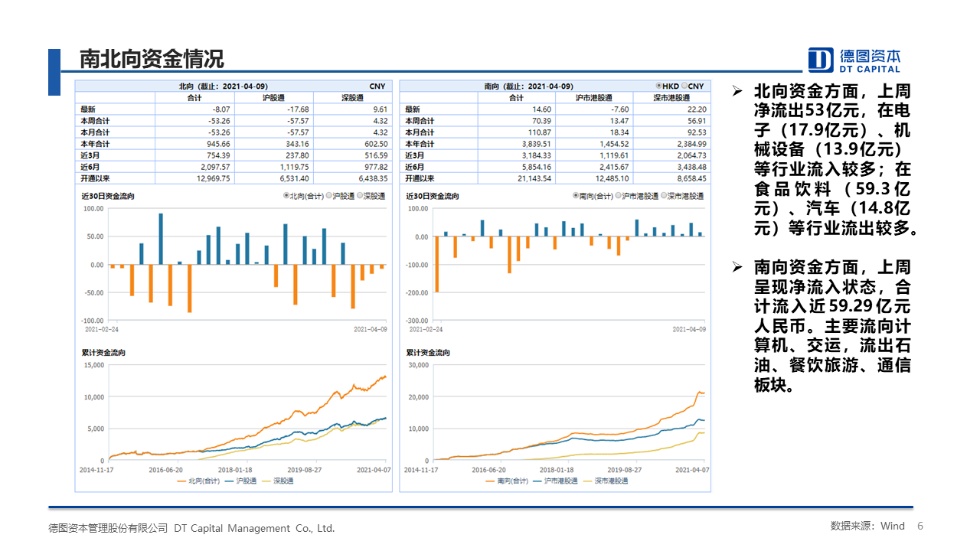The height and width of the screenshot is (551, 980).
Task: Click 深市港股通 yellow legend entry
Action: (x=606, y=481)
